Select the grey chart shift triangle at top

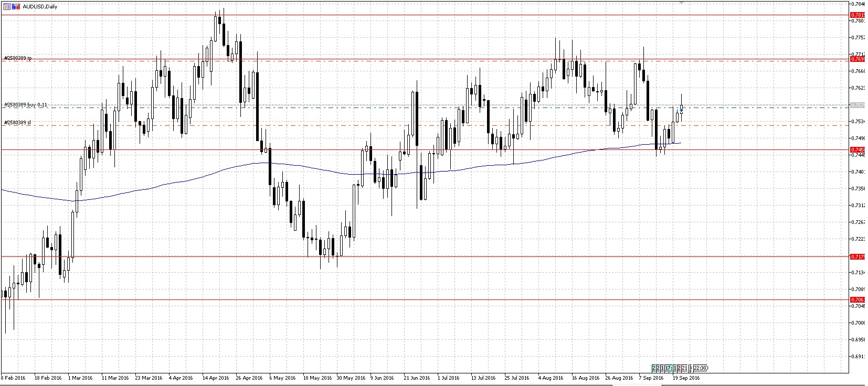[x=681, y=2]
